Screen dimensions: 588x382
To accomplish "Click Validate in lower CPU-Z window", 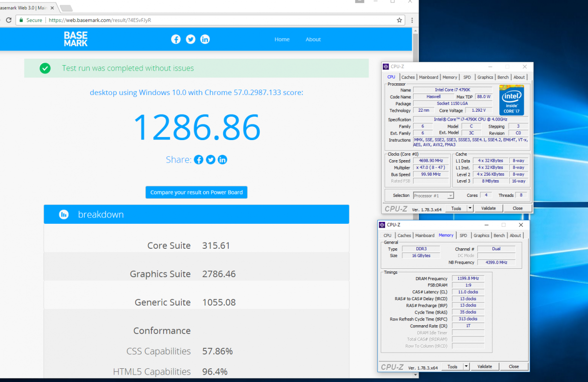I will [485, 366].
